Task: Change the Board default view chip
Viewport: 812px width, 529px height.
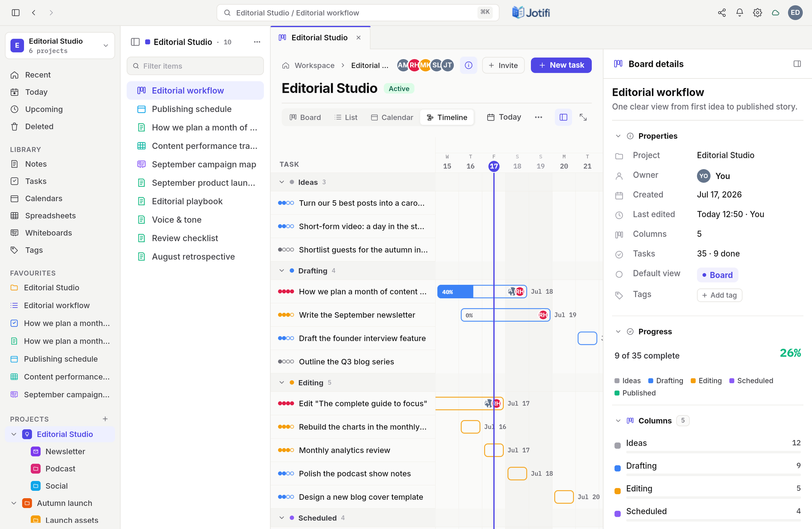Action: 718,275
